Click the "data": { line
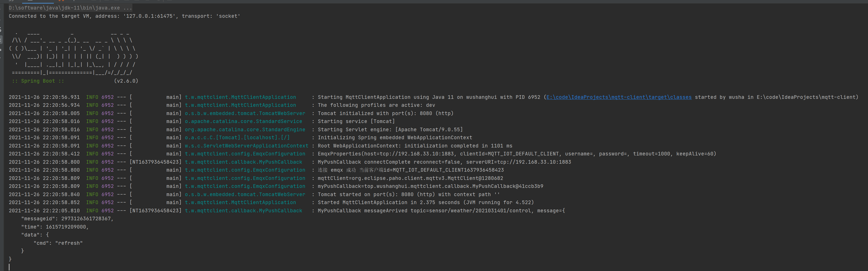868x271 pixels. click(35, 235)
